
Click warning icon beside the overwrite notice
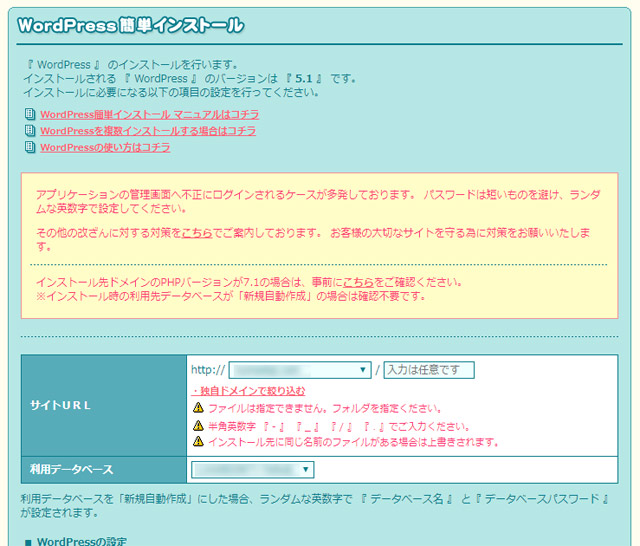[x=198, y=441]
